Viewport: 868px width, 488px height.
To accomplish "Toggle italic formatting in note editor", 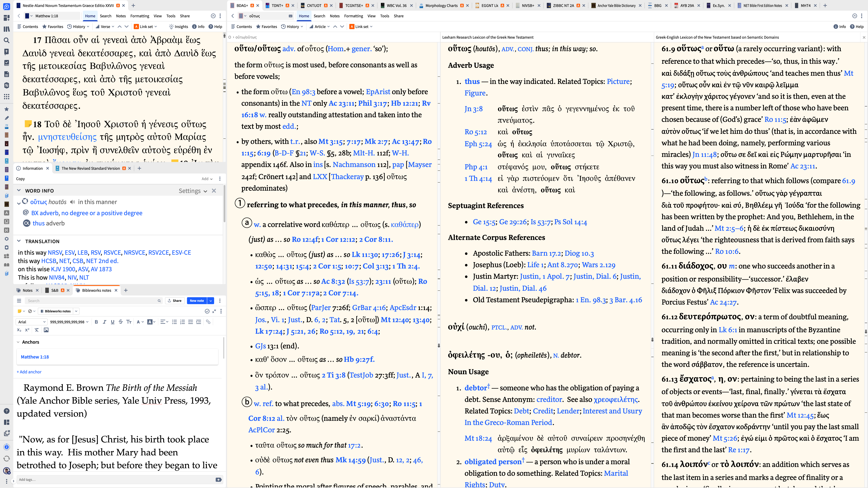I will 104,322.
